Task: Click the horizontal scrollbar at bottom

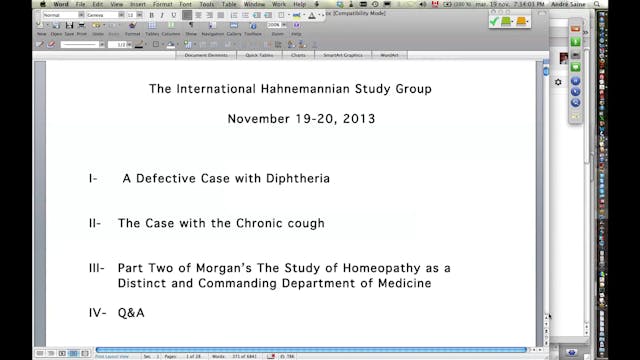Action: pos(311,350)
